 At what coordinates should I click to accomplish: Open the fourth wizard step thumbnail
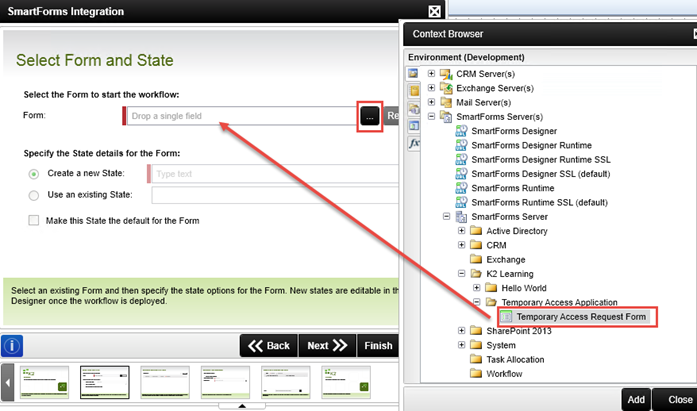(x=225, y=382)
